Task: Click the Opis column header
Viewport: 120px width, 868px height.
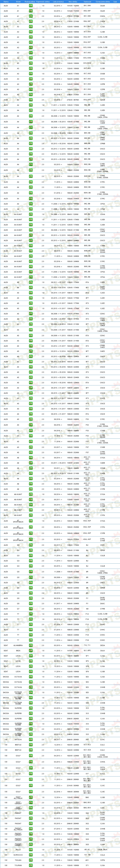Action: [115, 2]
